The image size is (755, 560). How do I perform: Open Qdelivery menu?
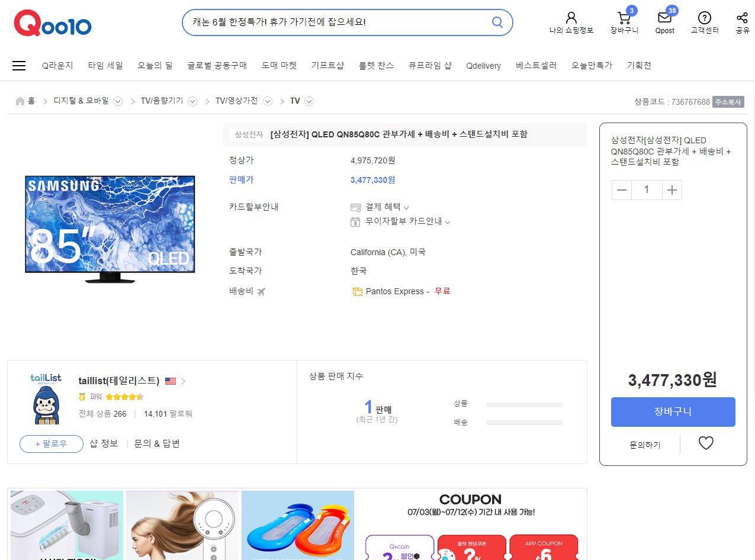point(483,66)
